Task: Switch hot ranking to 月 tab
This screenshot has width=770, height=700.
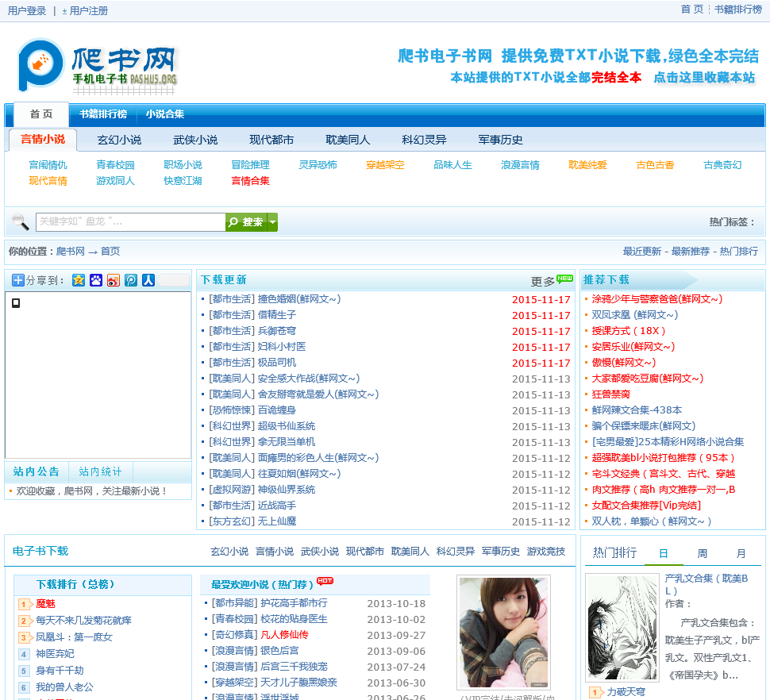Action: tap(741, 553)
